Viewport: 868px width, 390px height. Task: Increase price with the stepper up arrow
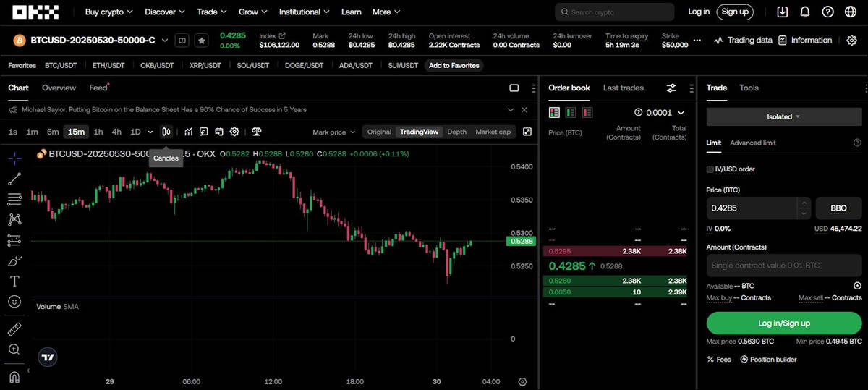click(804, 203)
